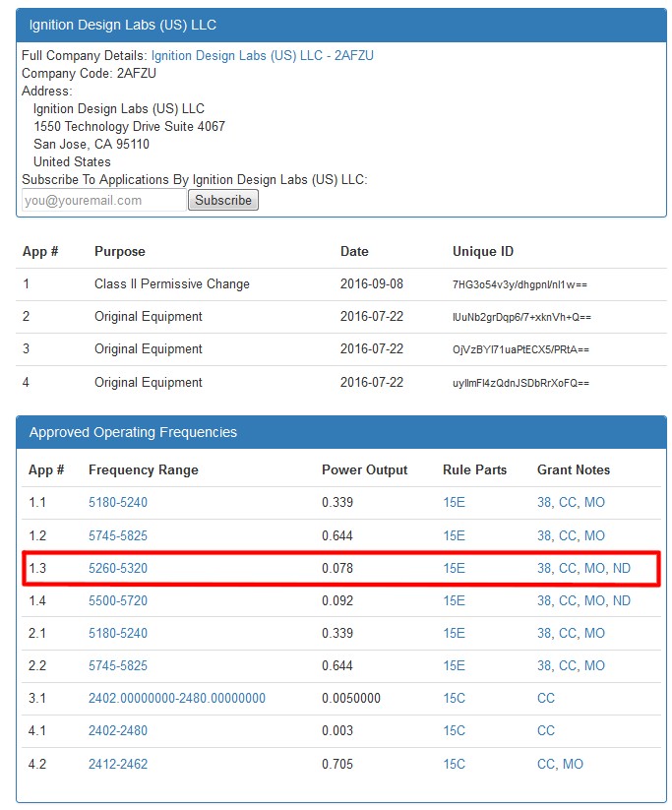Select power output 0.705
This screenshot has width=672, height=810.
pyautogui.click(x=337, y=764)
